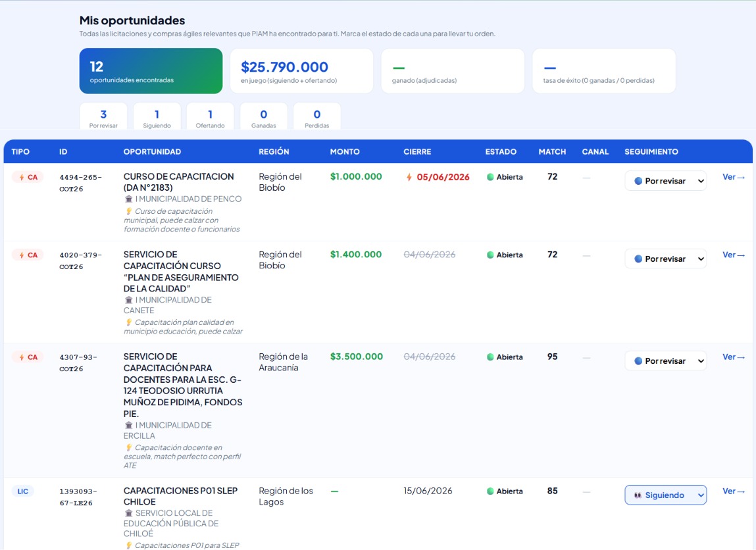Click building icon beside I MUNICIPALIDAD DE ERCILLA

click(x=128, y=425)
